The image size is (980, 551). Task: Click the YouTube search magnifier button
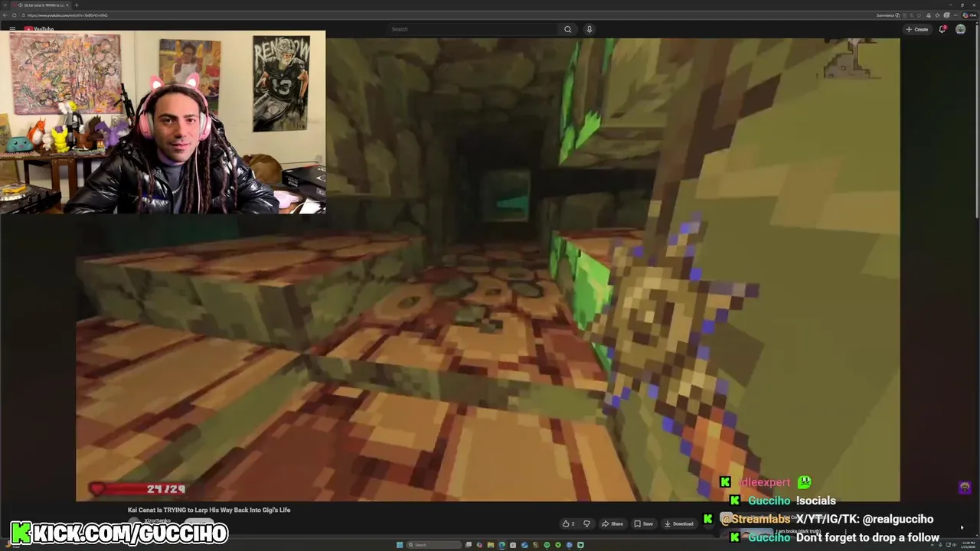coord(567,29)
